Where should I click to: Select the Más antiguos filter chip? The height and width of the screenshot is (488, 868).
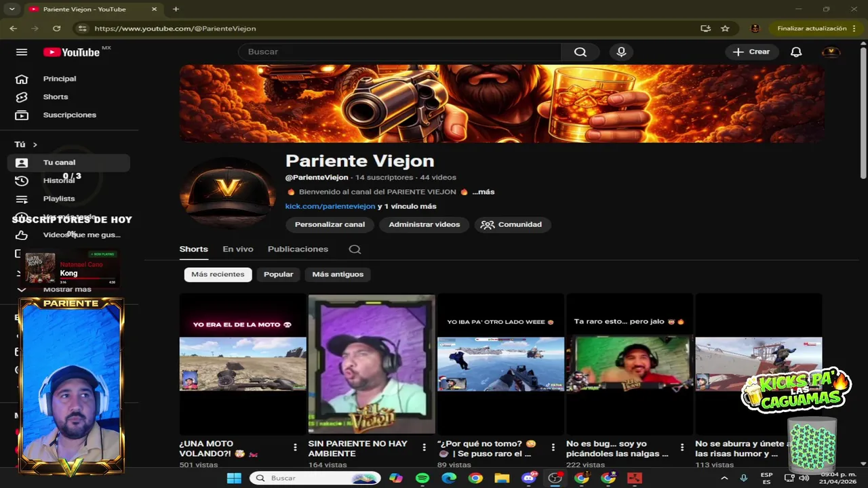pyautogui.click(x=338, y=274)
